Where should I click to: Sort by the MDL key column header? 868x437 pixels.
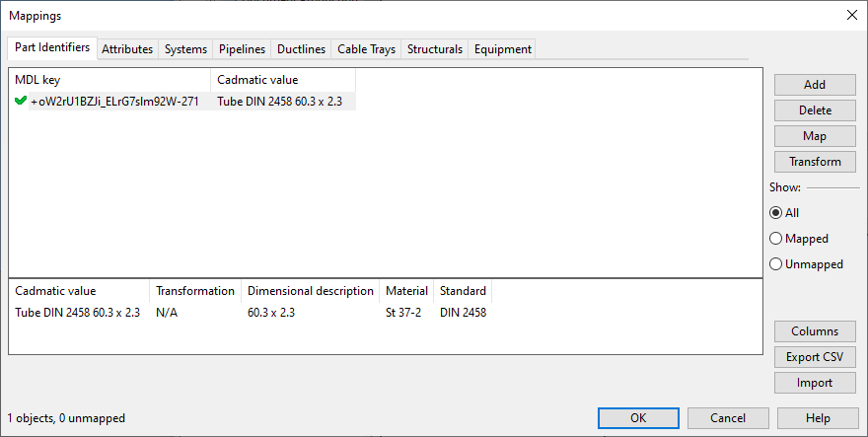click(108, 80)
